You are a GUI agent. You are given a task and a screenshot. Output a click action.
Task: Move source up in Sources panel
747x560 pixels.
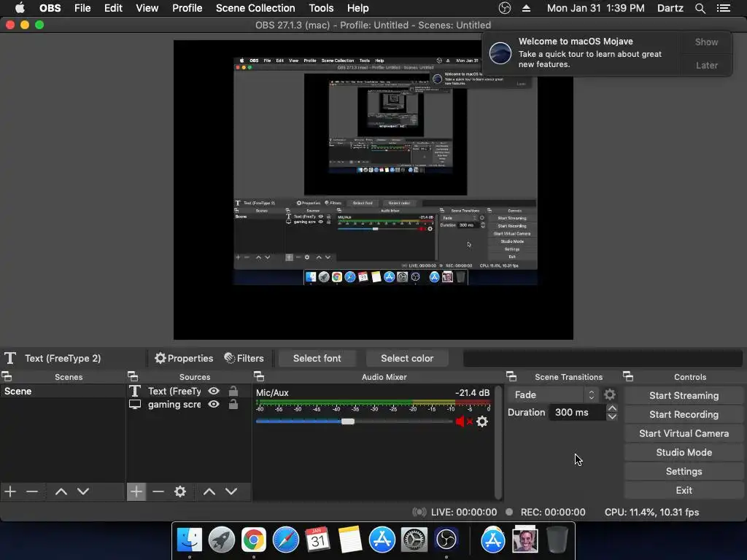[x=209, y=491]
